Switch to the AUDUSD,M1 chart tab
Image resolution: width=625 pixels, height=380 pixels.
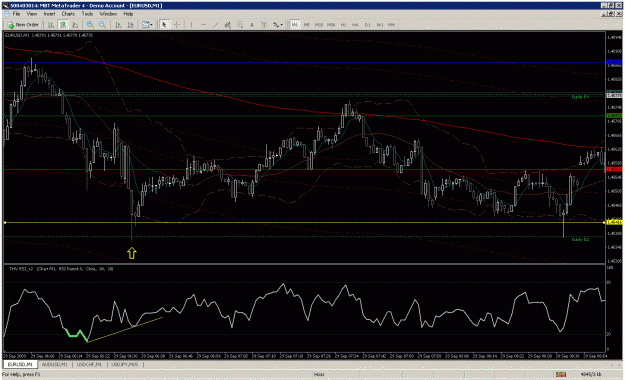pos(55,364)
